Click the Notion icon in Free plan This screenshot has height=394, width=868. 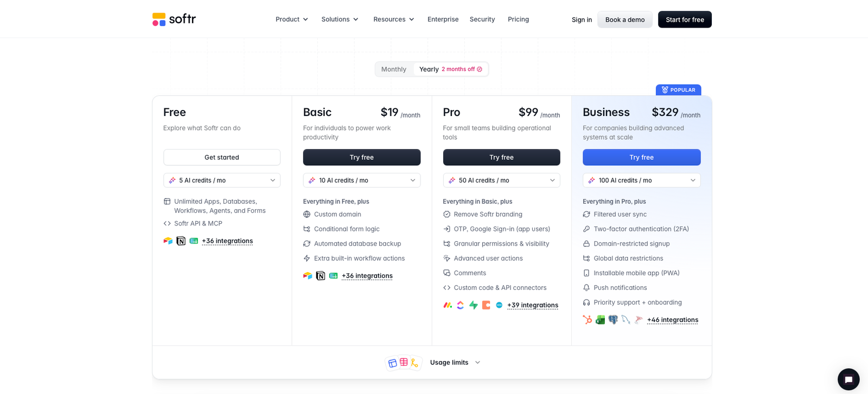[x=181, y=241]
